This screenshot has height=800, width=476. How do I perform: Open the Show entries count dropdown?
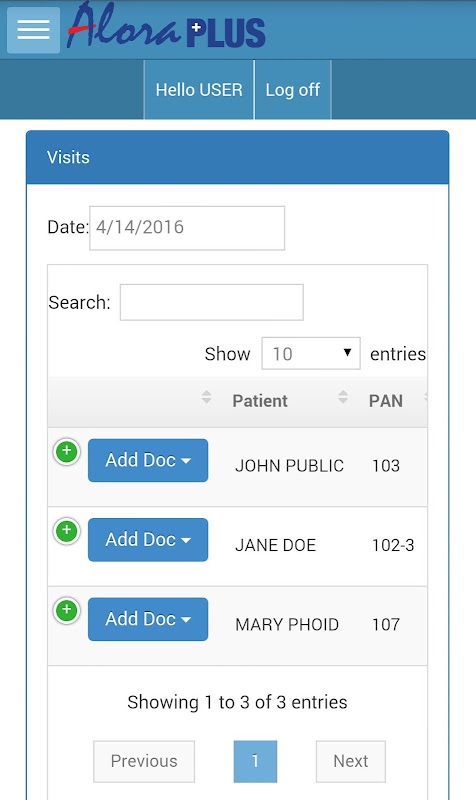point(311,353)
